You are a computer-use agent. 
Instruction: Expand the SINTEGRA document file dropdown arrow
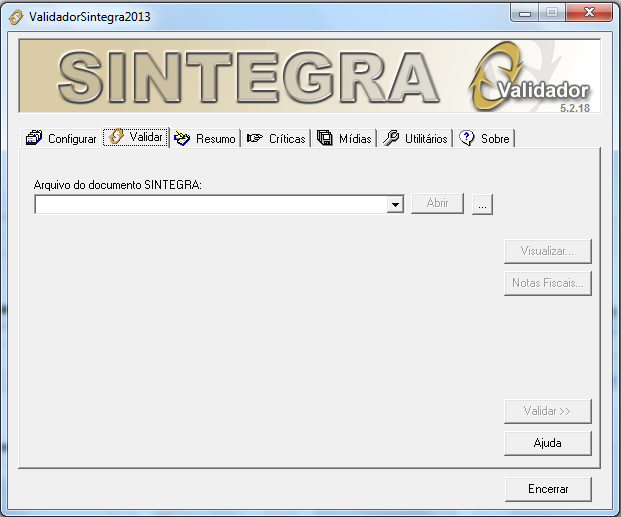click(x=395, y=204)
